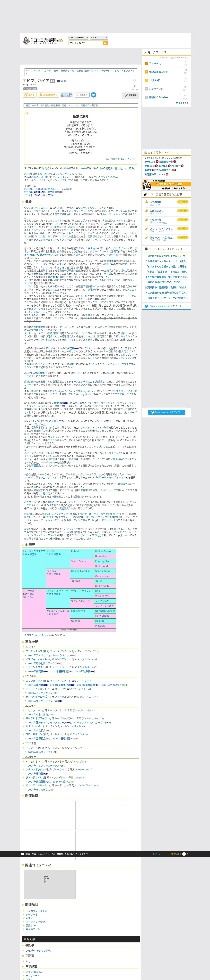Open the 競走馬の一覧 breadcrumb link
The width and height of the screenshot is (210, 980).
tap(67, 71)
